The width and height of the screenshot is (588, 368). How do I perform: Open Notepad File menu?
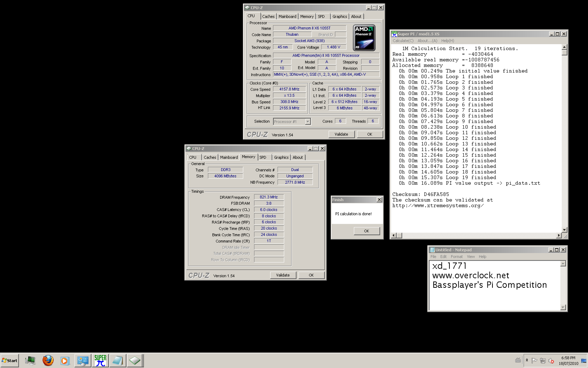433,257
